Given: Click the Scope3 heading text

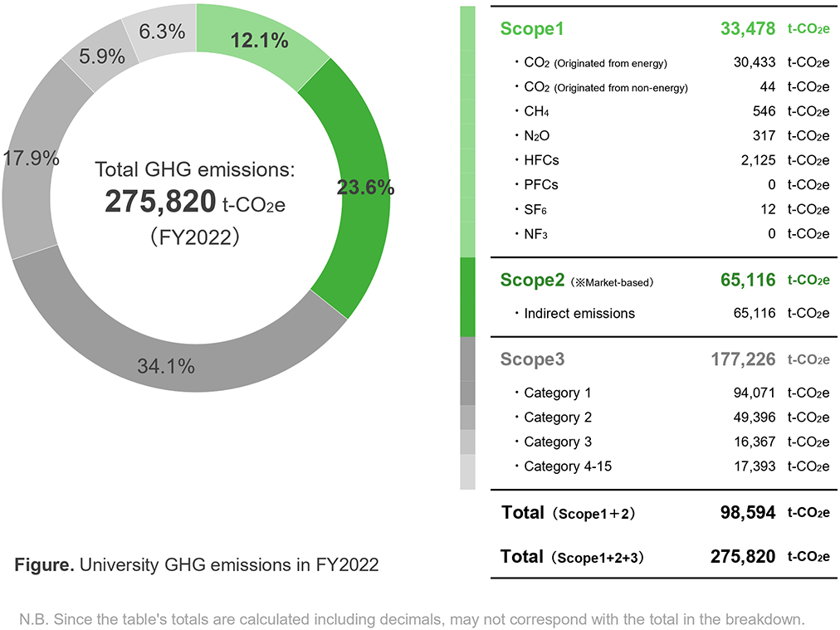Looking at the screenshot, I should pyautogui.click(x=531, y=359).
